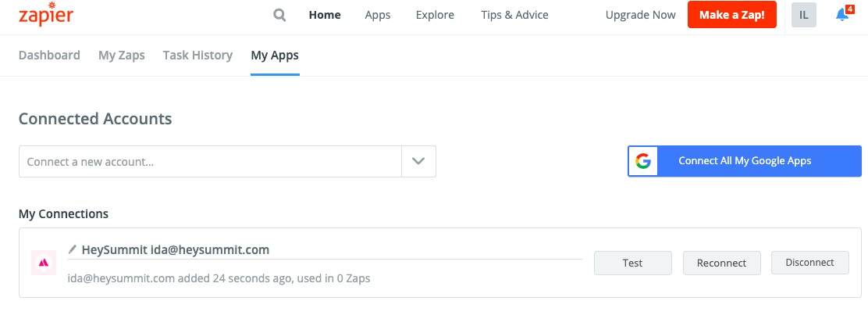Click the Zapier logo
The width and height of the screenshot is (868, 326).
pyautogui.click(x=46, y=15)
